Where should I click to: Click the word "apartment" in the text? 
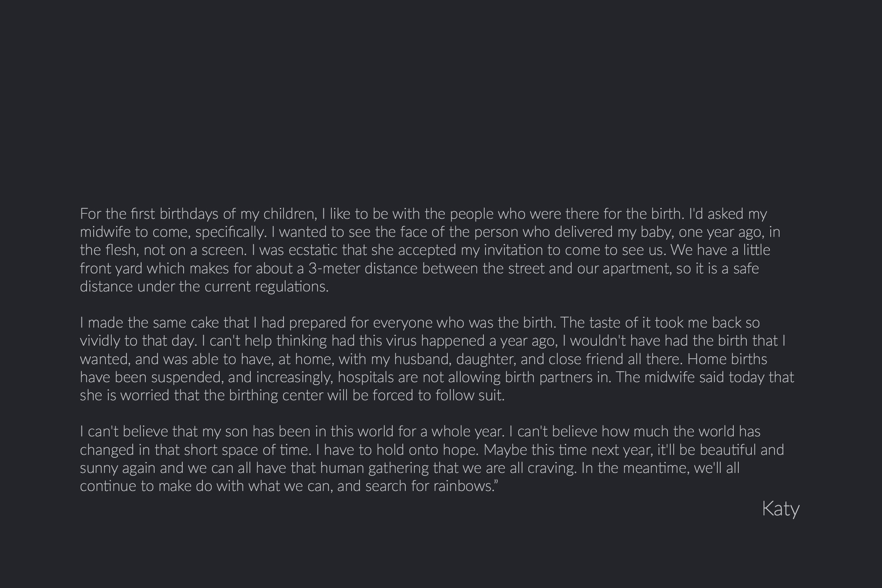(637, 268)
